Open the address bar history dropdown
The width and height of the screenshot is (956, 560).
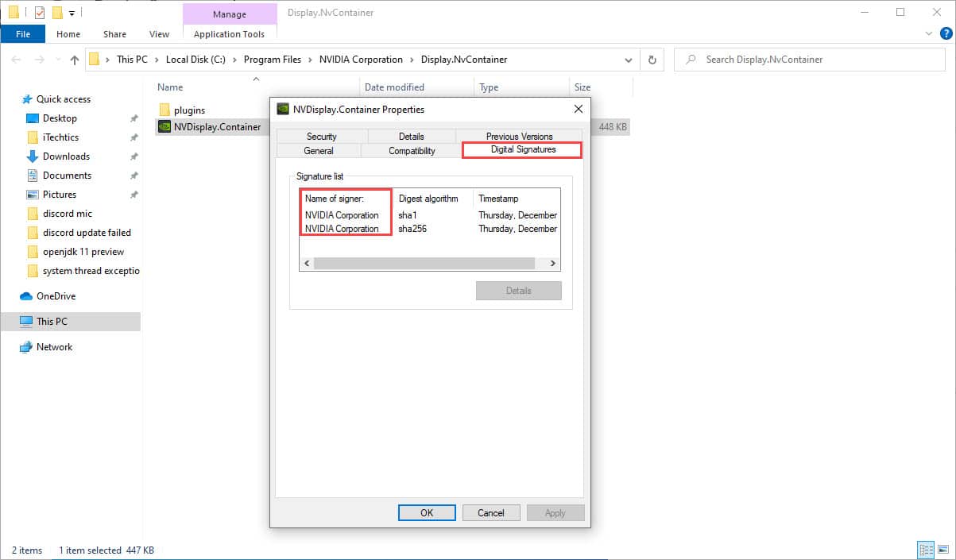pos(629,60)
